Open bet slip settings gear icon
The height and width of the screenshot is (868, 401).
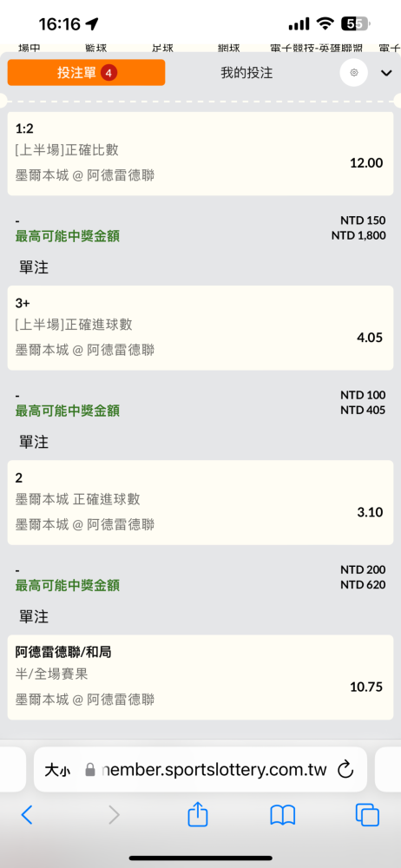click(x=353, y=73)
